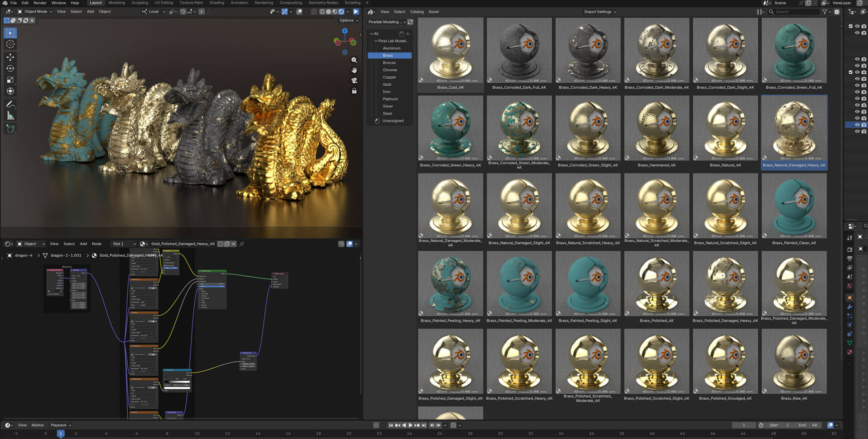Open the timeline Marker menu
The height and width of the screenshot is (439, 868).
point(38,425)
